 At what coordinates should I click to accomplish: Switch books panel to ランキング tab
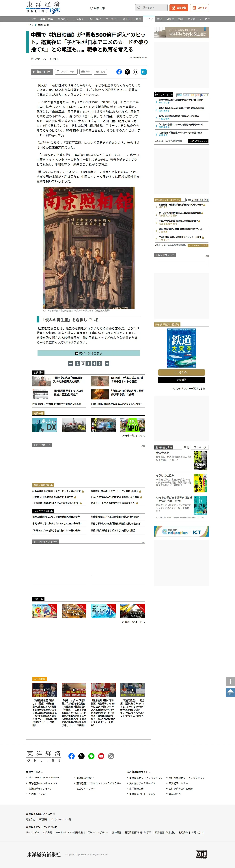(200, 447)
